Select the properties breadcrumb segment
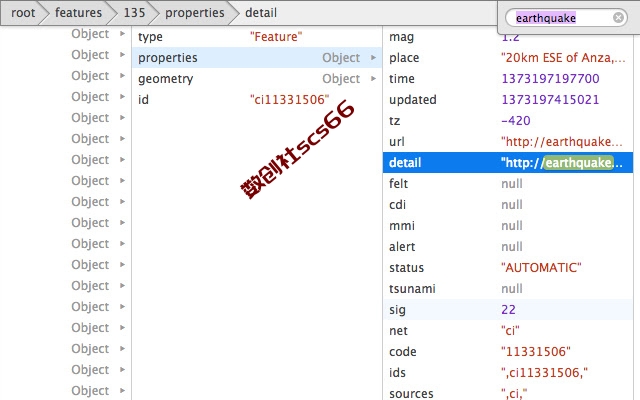 pyautogui.click(x=195, y=13)
